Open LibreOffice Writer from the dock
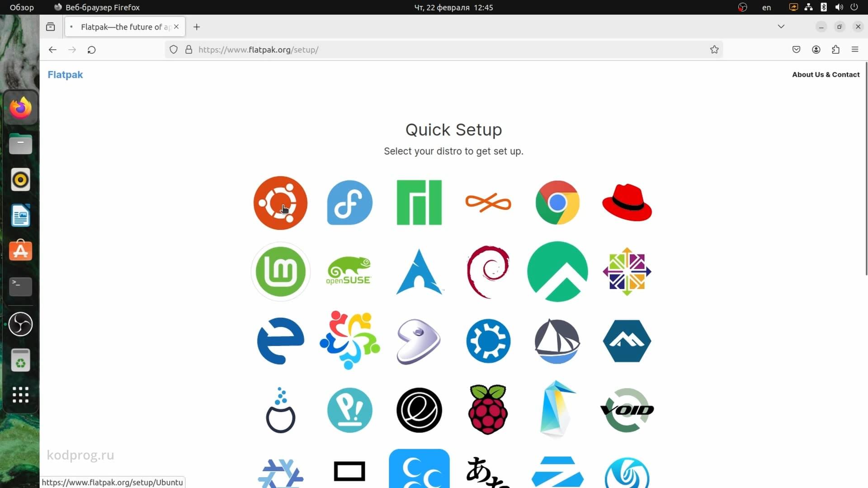The image size is (868, 488). click(x=21, y=216)
